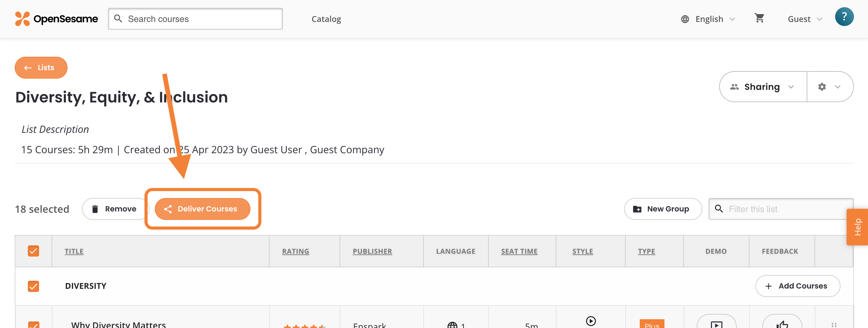868x328 pixels.
Task: Click the OpenSesame logo
Action: tap(56, 19)
